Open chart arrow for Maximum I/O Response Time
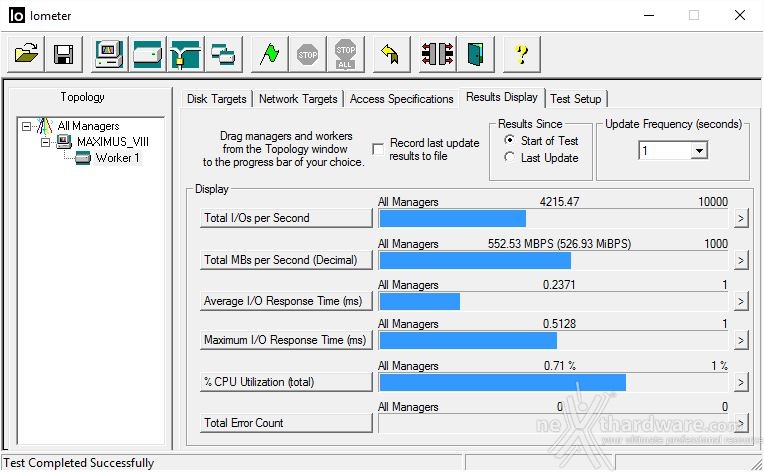764x472 pixels. [x=741, y=340]
